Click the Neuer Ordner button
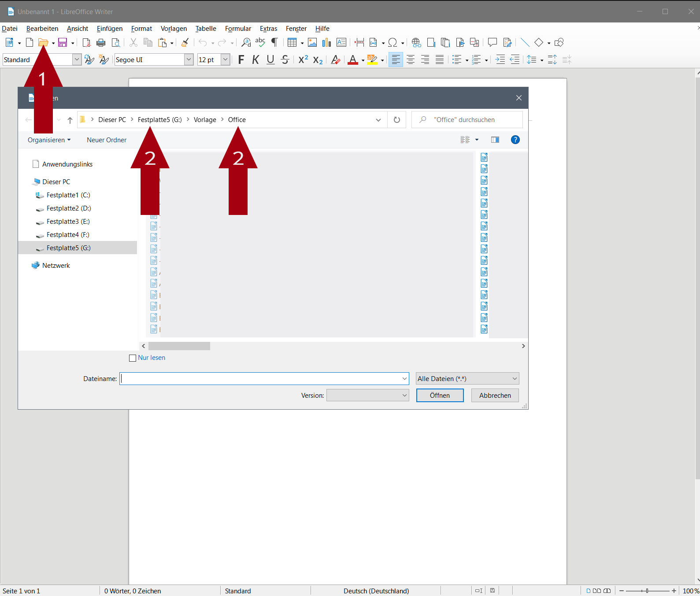 click(107, 140)
